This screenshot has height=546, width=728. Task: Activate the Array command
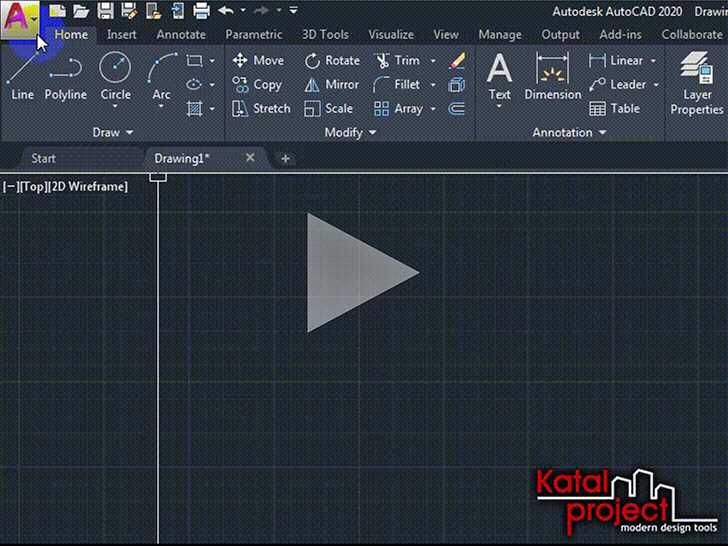tap(398, 109)
